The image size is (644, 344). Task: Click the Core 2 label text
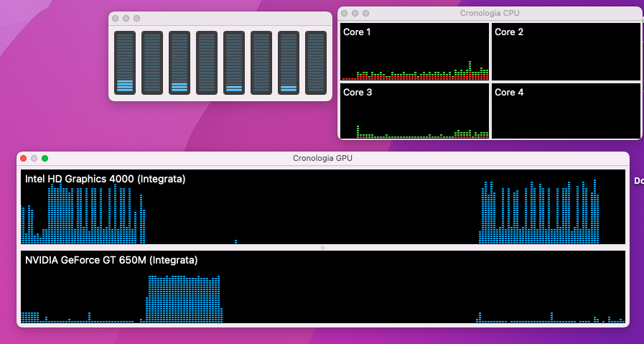(x=509, y=32)
